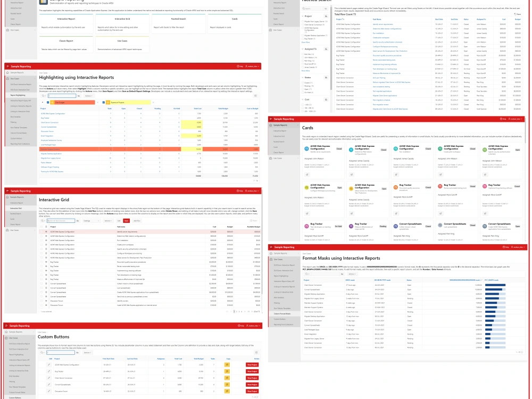Open chart icon beside Assigned To facet

[x=326, y=49]
